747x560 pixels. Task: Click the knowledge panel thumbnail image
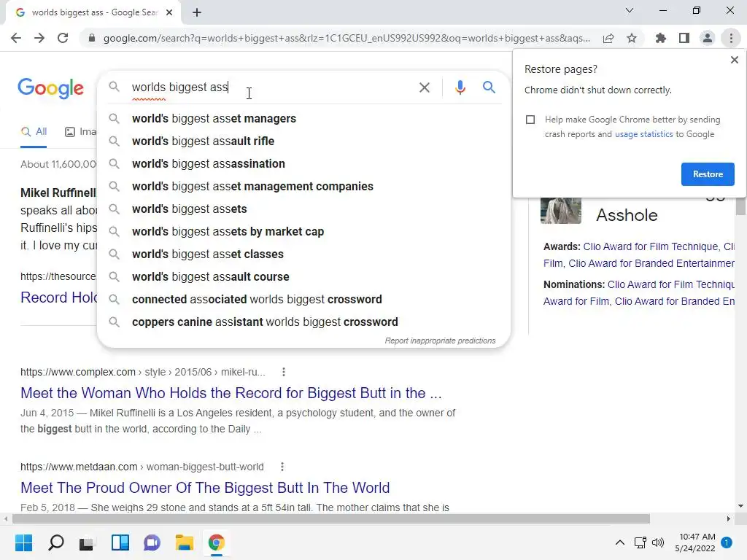pyautogui.click(x=561, y=210)
